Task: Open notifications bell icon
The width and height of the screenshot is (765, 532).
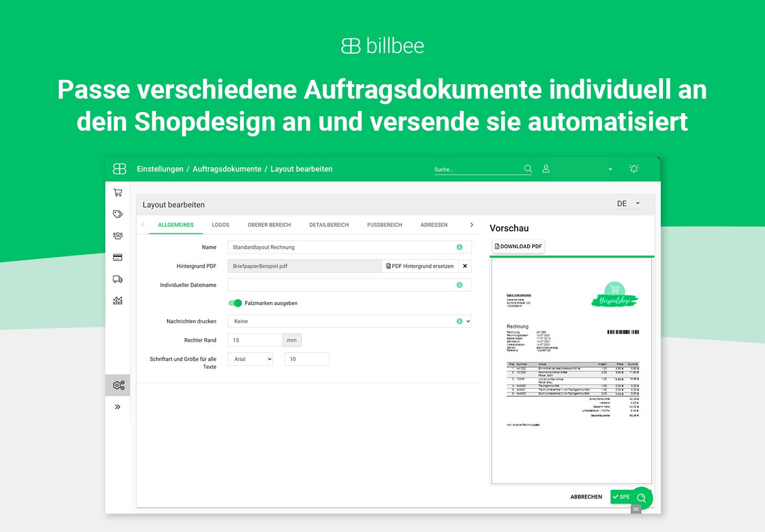Action: (x=634, y=168)
